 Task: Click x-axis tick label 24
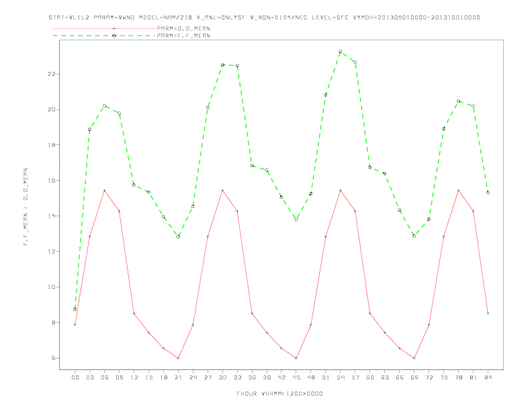coord(193,377)
